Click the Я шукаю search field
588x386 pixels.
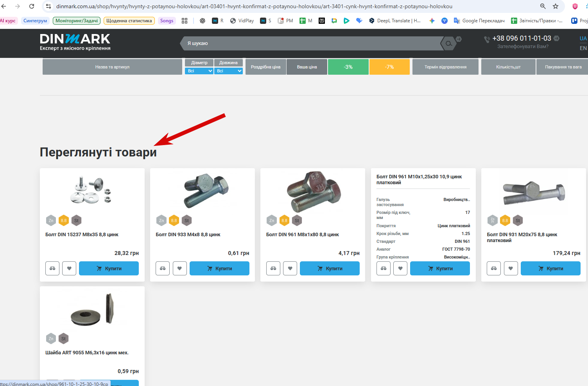[313, 43]
